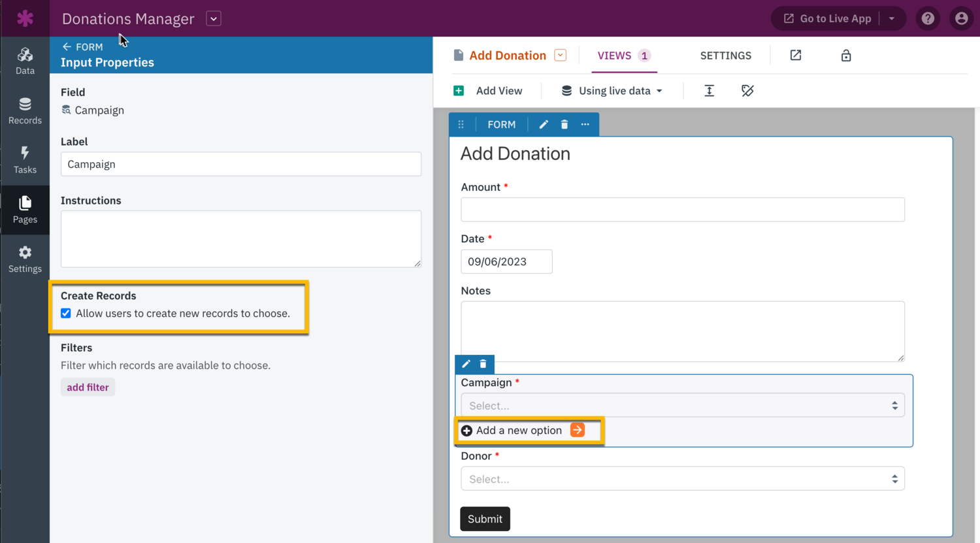
Task: Click into the Instructions text area
Action: [x=240, y=239]
